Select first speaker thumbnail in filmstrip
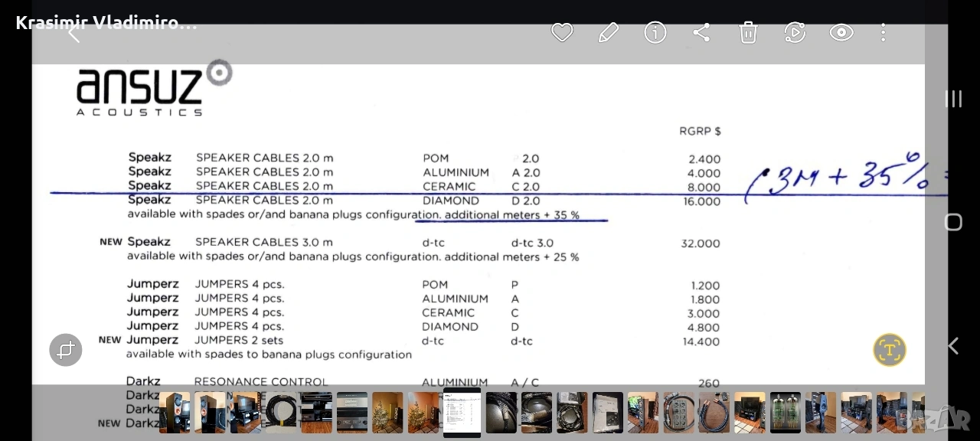The width and height of the screenshot is (980, 441). 175,413
